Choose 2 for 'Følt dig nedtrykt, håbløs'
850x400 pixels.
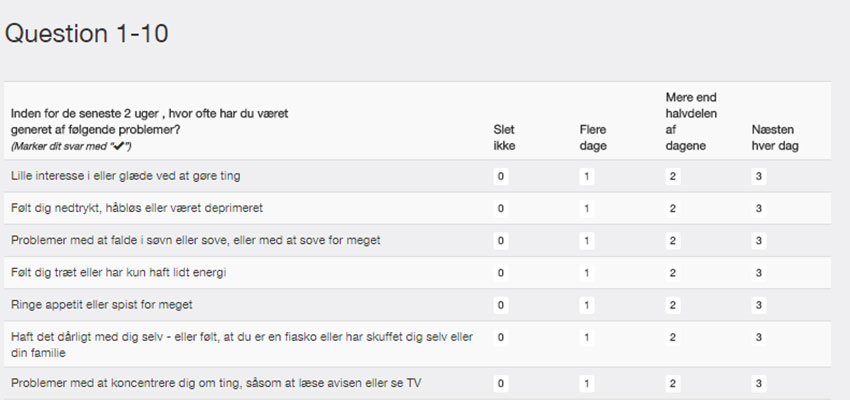(x=673, y=209)
